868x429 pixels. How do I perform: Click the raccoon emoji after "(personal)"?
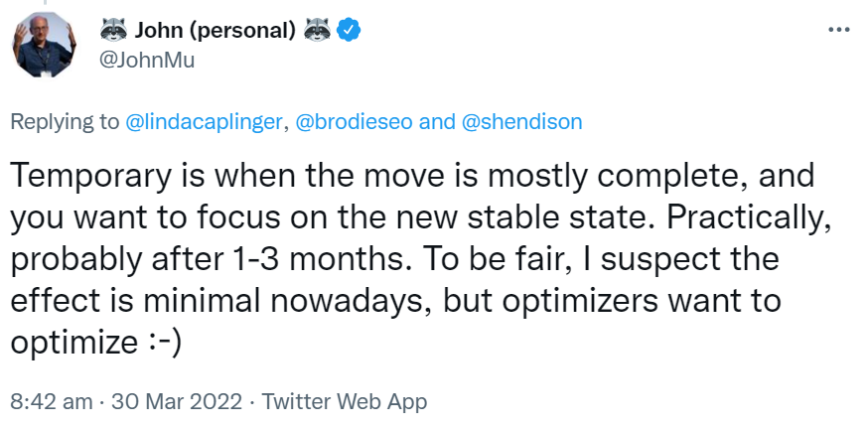(317, 31)
